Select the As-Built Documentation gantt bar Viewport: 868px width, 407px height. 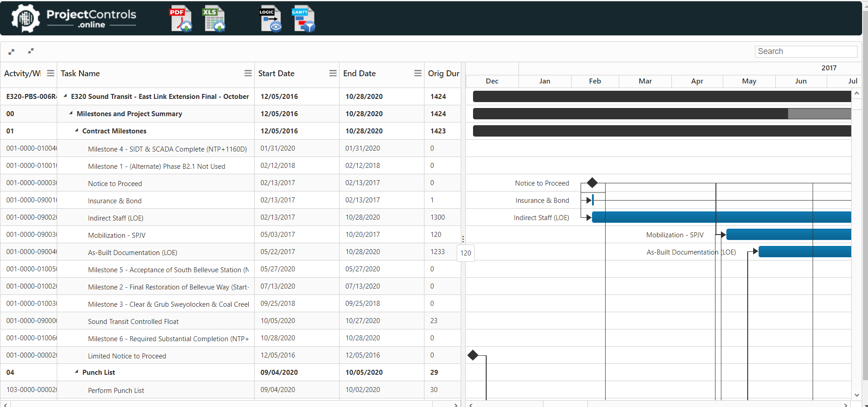tap(805, 252)
